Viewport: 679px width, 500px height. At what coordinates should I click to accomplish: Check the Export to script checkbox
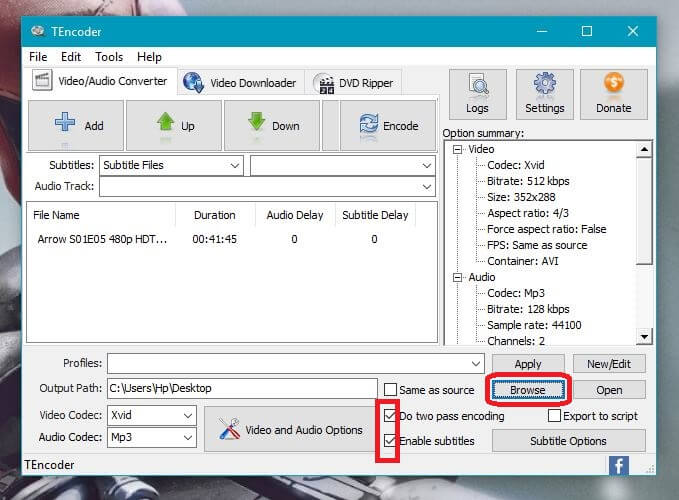pos(554,416)
